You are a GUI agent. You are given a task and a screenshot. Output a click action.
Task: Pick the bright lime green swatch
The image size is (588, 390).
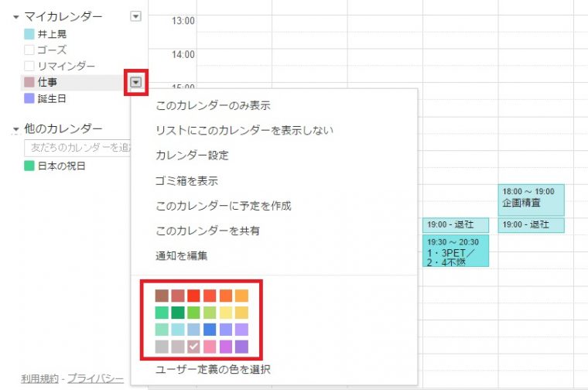coord(194,313)
